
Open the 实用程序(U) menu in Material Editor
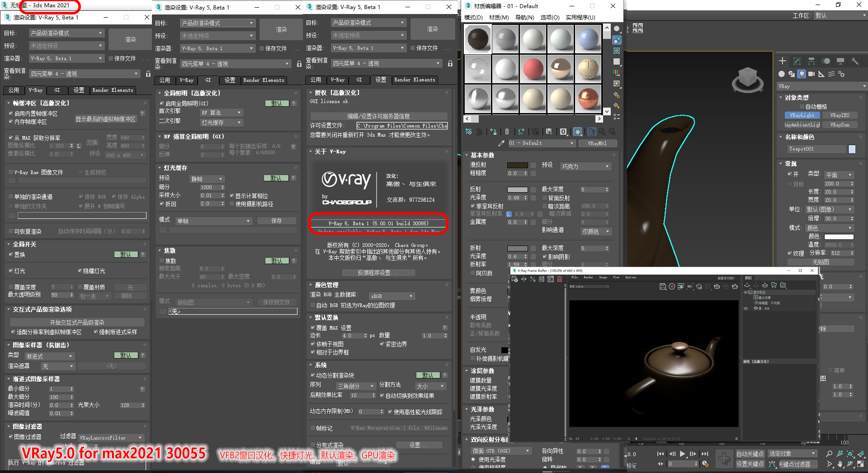pos(580,17)
